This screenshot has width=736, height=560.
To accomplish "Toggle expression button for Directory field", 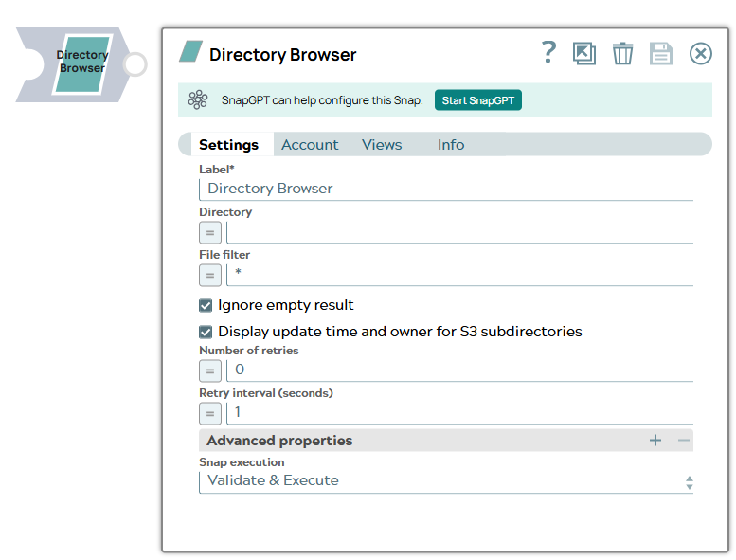I will (x=210, y=232).
